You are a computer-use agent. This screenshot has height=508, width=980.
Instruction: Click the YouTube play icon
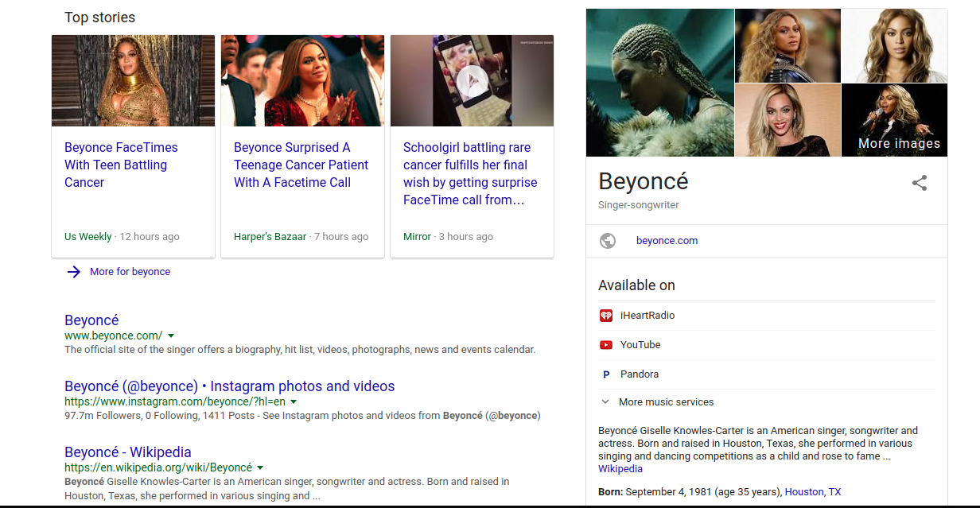[606, 345]
